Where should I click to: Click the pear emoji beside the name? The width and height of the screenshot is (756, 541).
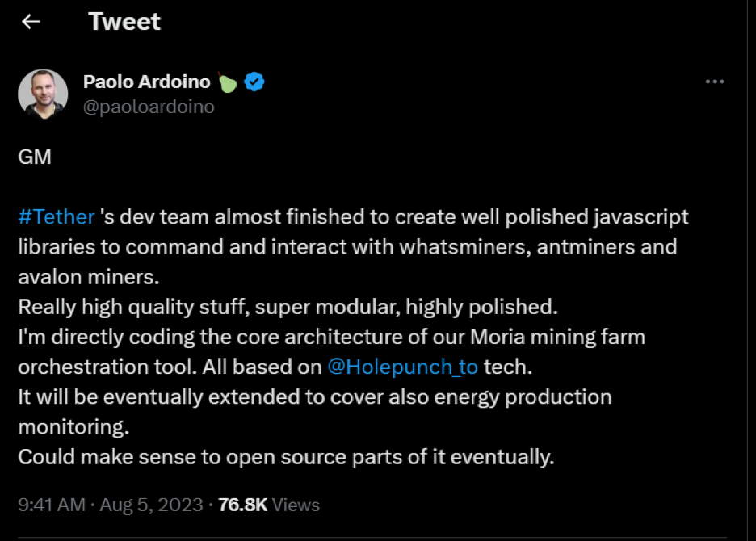point(228,82)
